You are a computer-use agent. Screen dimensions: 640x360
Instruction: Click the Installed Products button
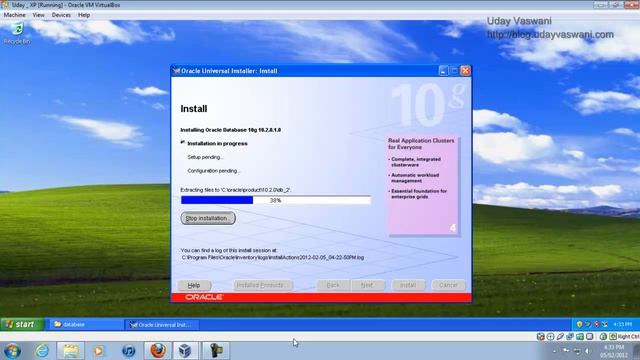[x=263, y=285]
